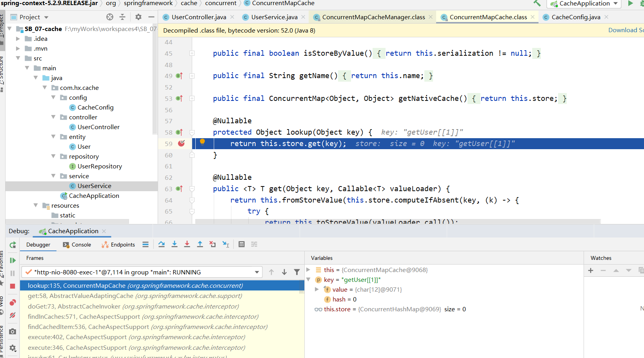Click the Step Into debug icon
This screenshot has height=358, width=644.
175,244
